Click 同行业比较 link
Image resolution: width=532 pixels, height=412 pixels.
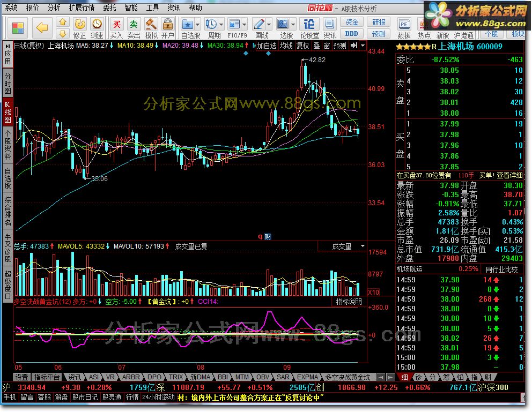(502, 269)
